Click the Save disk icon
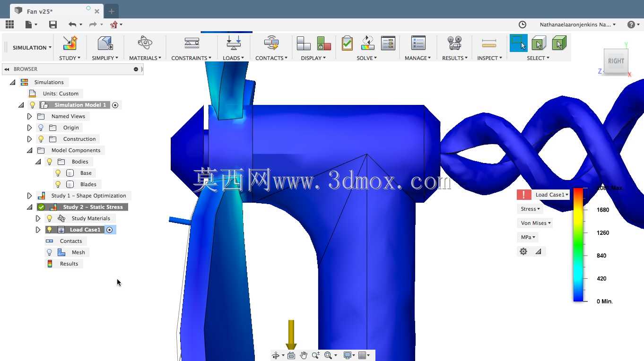Viewport: 644px width, 361px height. [53, 25]
